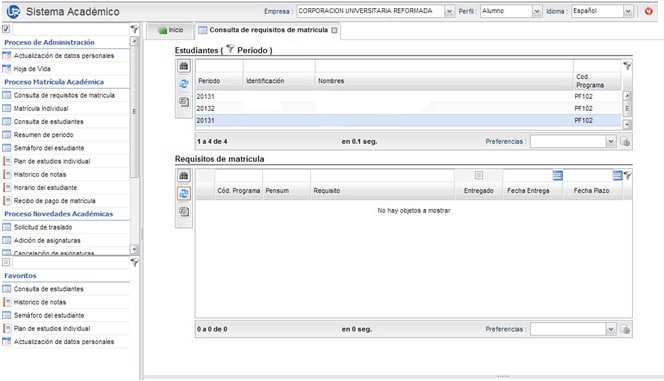Open Actualización de datos personales under Favoritos

coord(64,342)
